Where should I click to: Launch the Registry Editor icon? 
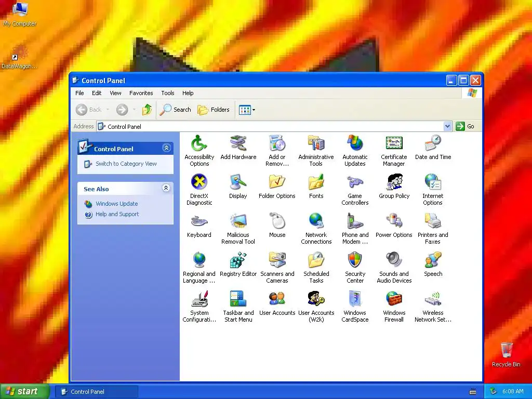point(238,260)
